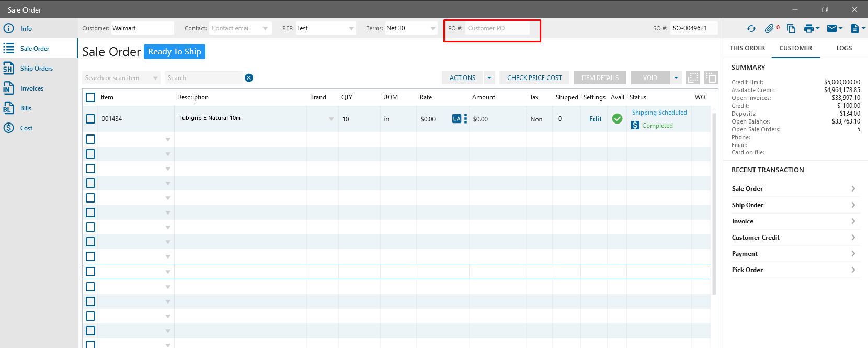The height and width of the screenshot is (348, 868).
Task: Click the ITEM DETAILS button
Action: pos(600,78)
